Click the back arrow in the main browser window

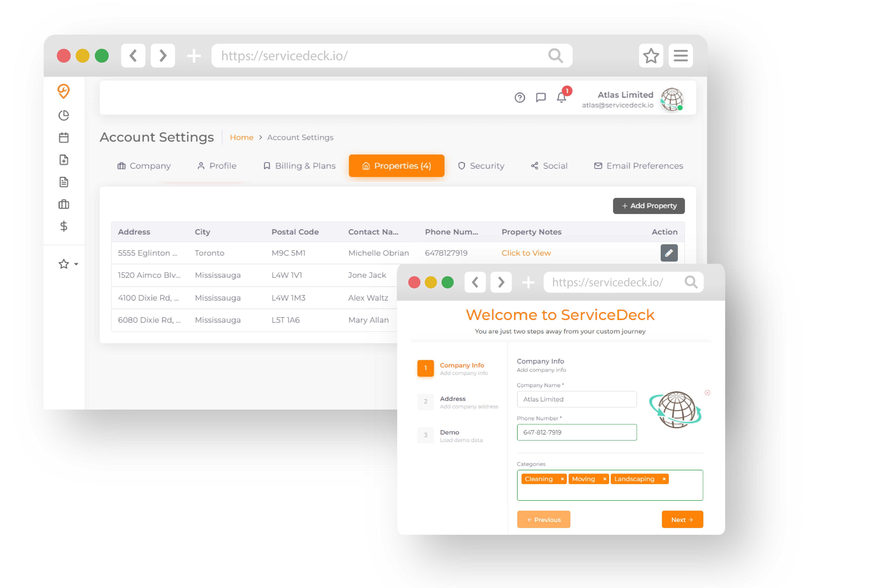[133, 56]
